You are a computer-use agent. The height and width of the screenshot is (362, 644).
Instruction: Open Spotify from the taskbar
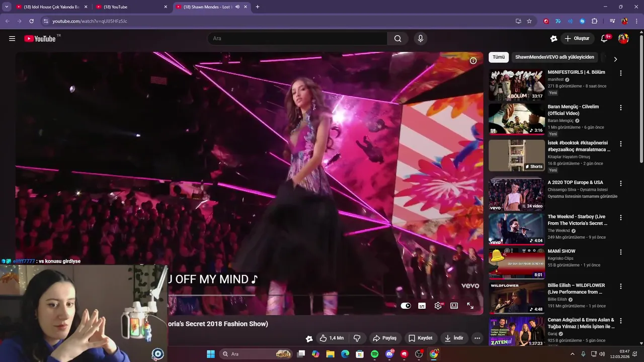(x=374, y=354)
